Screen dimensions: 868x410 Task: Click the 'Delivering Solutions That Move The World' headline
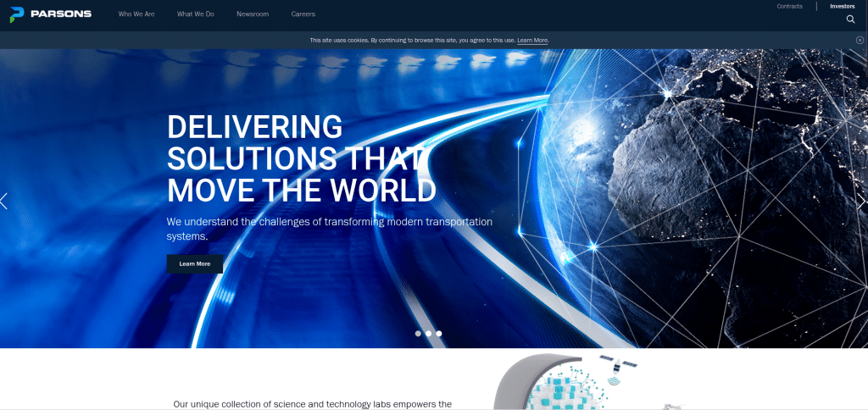[x=302, y=158]
